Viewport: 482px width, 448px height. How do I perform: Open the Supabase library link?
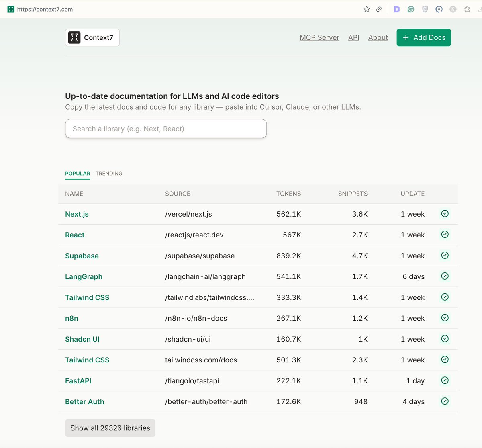[82, 256]
